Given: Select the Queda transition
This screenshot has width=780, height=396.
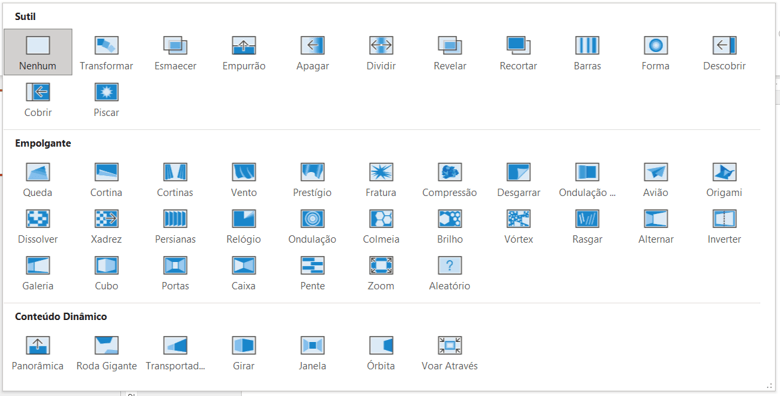Looking at the screenshot, I should point(38,179).
